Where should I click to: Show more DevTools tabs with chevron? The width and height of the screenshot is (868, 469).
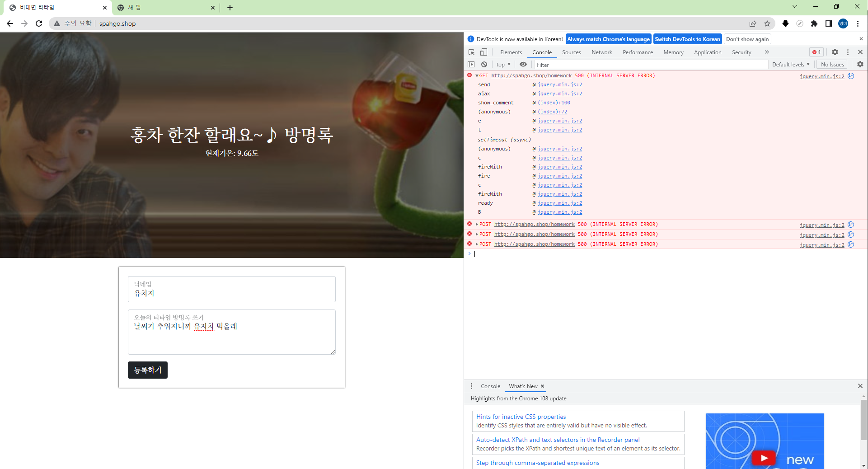click(x=767, y=52)
